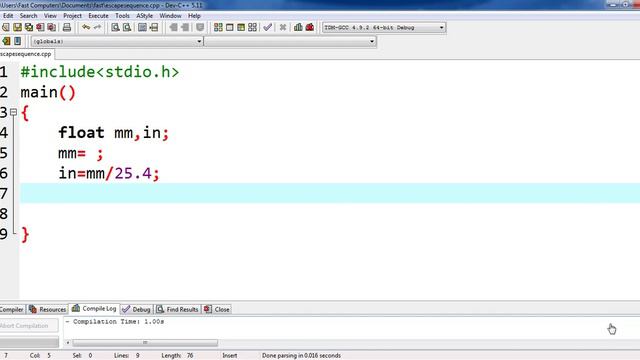Open the Execute menu
Screen dimensions: 640x360
(98, 16)
